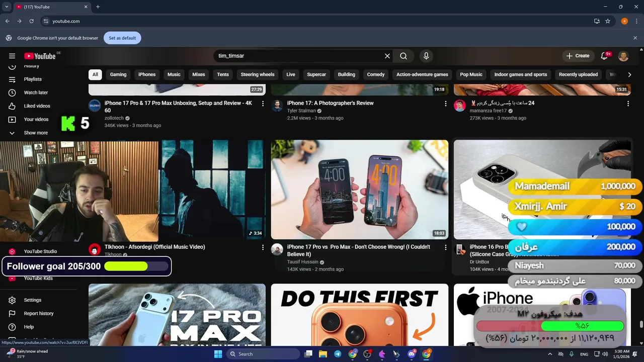Select the All filter chip

[95, 74]
